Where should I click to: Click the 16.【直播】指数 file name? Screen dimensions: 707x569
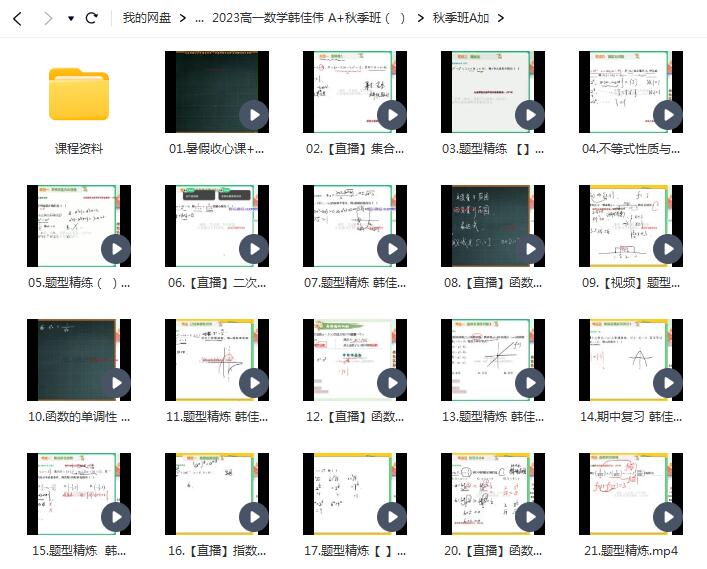(217, 550)
